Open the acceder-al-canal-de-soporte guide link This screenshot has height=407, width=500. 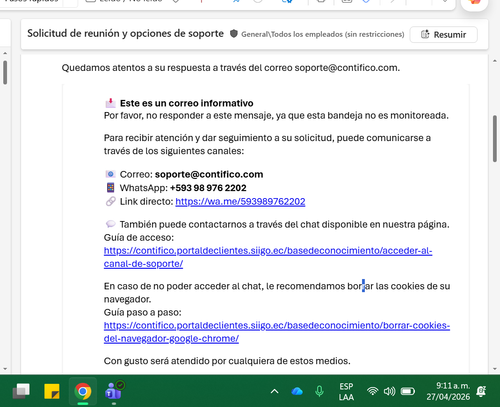point(268,257)
